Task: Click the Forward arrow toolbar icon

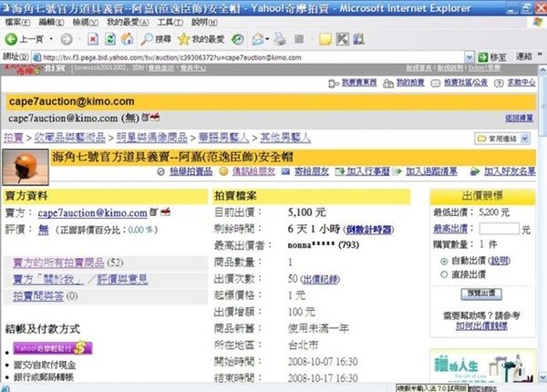Action: pos(67,39)
